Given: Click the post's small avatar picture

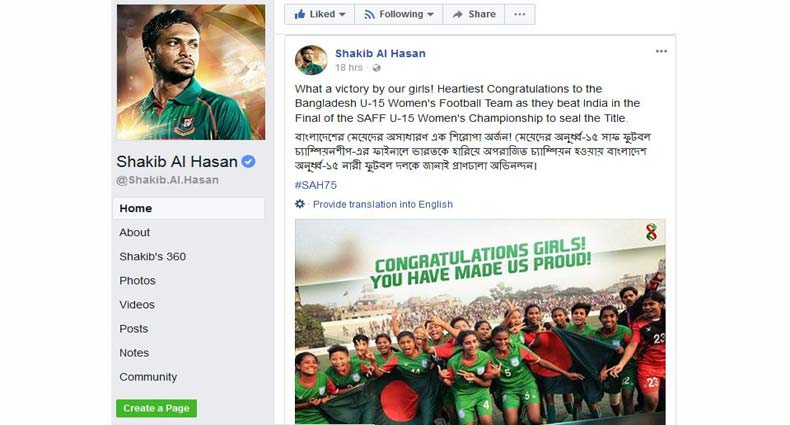Looking at the screenshot, I should pyautogui.click(x=311, y=59).
